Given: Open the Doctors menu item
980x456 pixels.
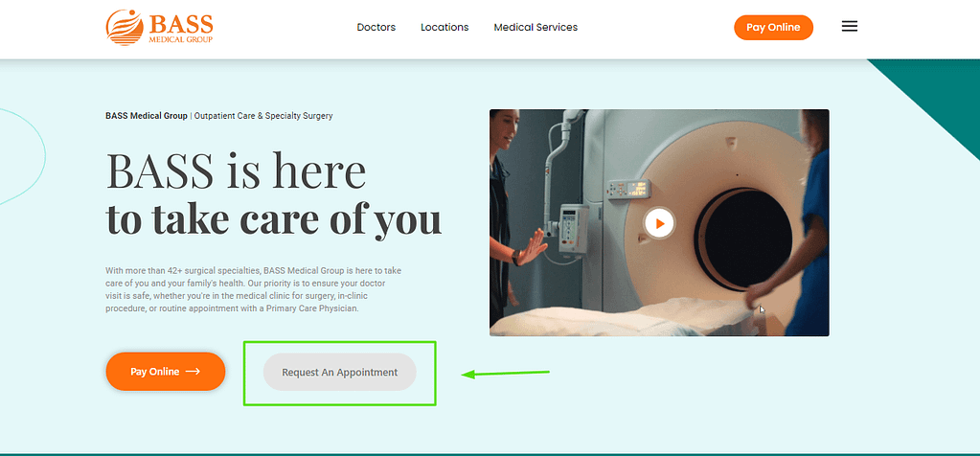Looking at the screenshot, I should (x=376, y=28).
